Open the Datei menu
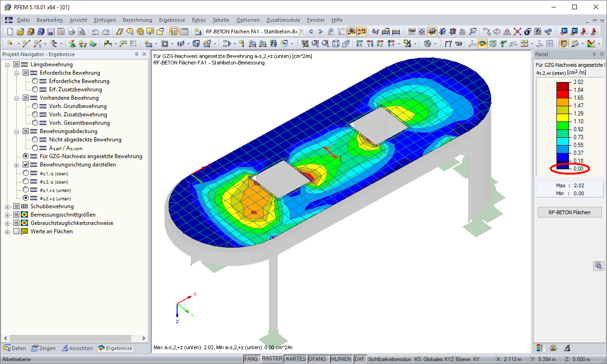 click(x=23, y=20)
